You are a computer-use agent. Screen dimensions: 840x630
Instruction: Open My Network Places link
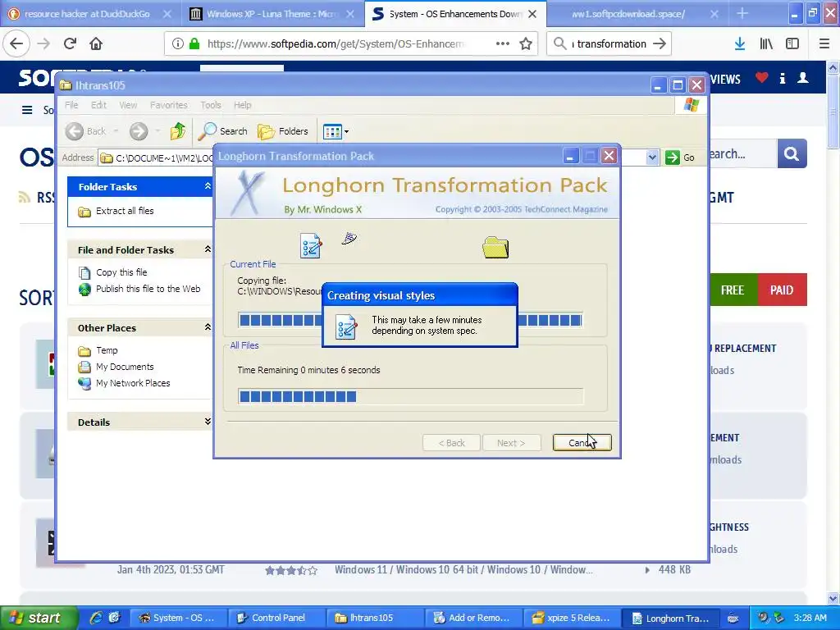(133, 383)
